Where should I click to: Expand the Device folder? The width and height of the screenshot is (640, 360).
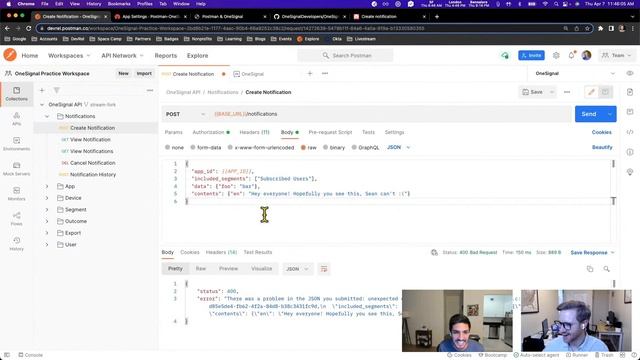point(47,198)
